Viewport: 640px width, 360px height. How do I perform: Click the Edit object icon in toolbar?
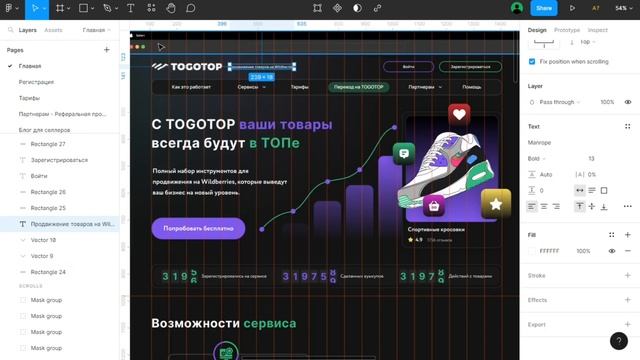[317, 8]
